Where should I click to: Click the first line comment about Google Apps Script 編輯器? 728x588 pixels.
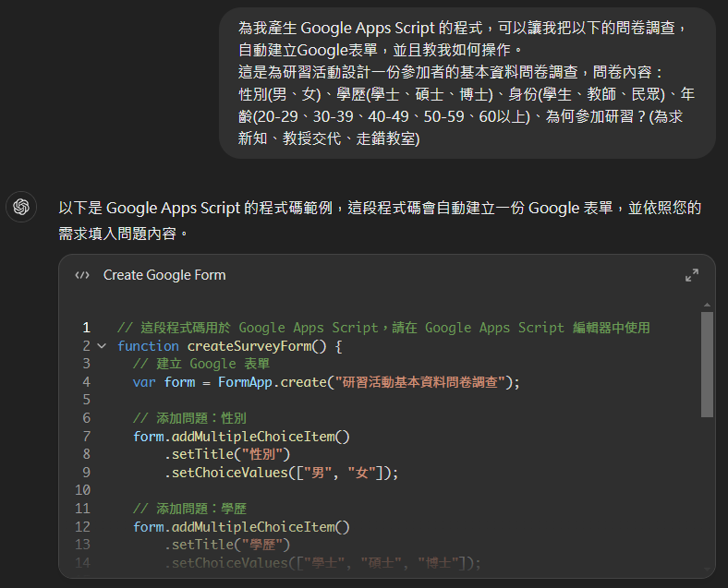(x=383, y=328)
